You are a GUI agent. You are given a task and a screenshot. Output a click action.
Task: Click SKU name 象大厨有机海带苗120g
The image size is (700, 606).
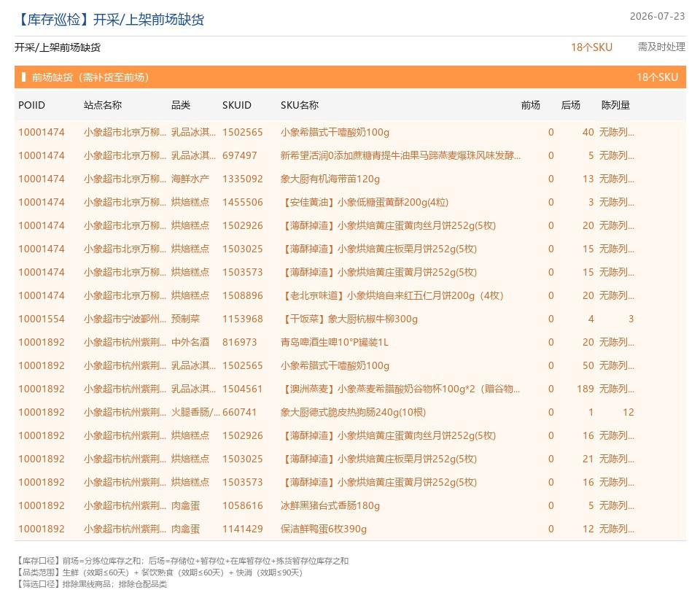pyautogui.click(x=330, y=179)
